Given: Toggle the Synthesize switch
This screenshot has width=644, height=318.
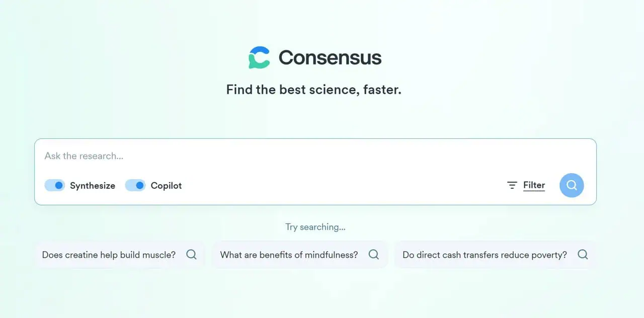Looking at the screenshot, I should 55,186.
